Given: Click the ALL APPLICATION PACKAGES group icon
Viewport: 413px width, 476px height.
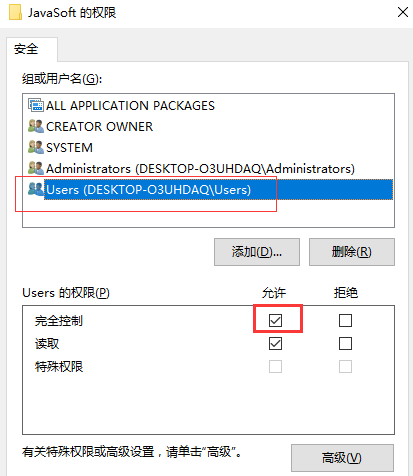Looking at the screenshot, I should 36,105.
